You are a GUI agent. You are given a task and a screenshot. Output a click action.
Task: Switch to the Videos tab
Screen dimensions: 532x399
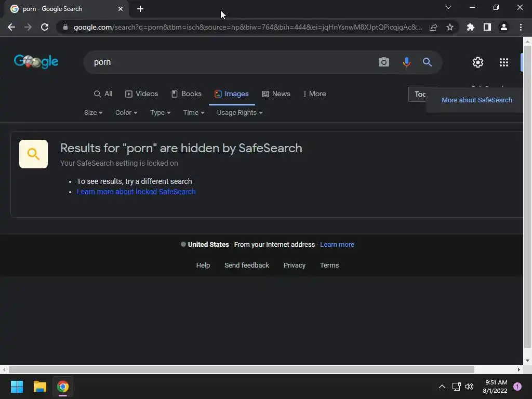pyautogui.click(x=141, y=94)
